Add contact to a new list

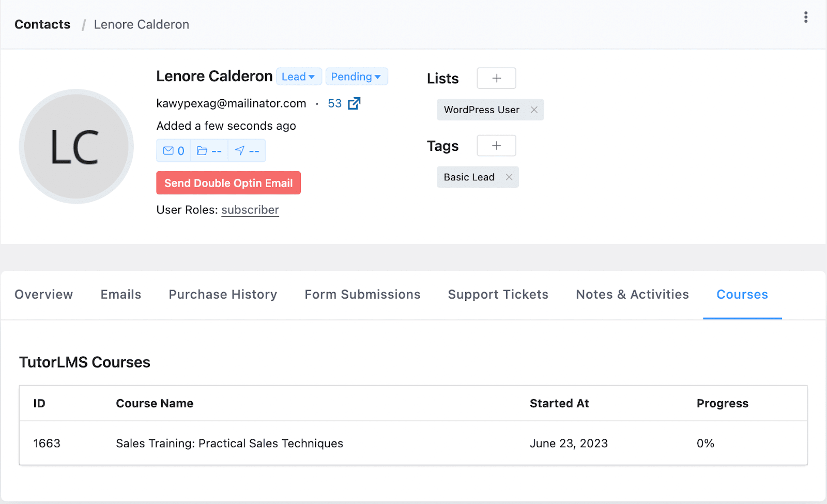click(x=496, y=78)
